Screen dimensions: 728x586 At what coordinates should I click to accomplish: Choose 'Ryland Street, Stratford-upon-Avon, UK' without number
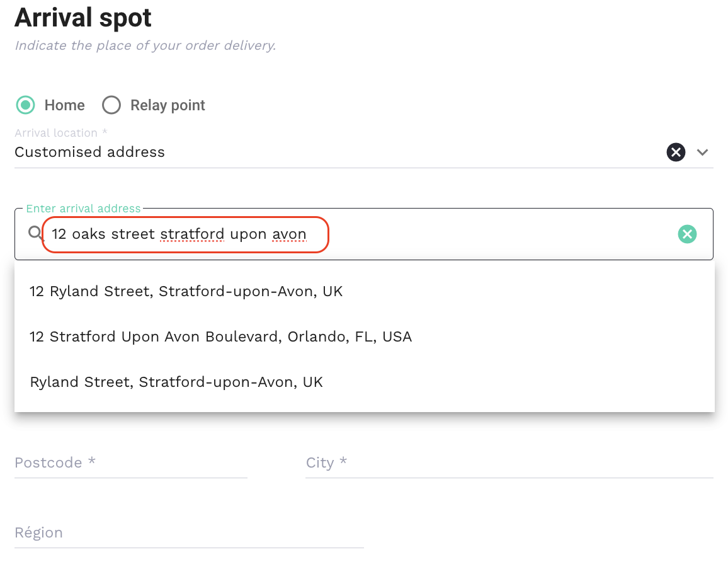(176, 382)
